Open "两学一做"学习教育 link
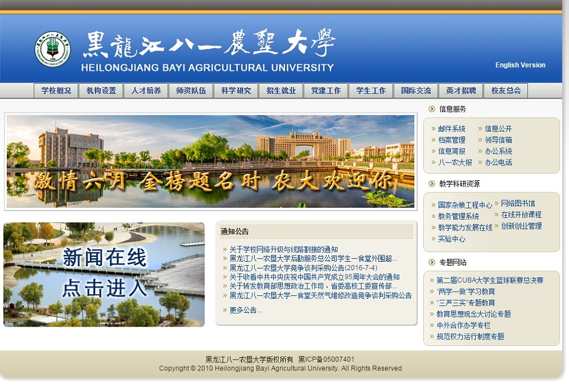569x392 pixels. pos(465,291)
